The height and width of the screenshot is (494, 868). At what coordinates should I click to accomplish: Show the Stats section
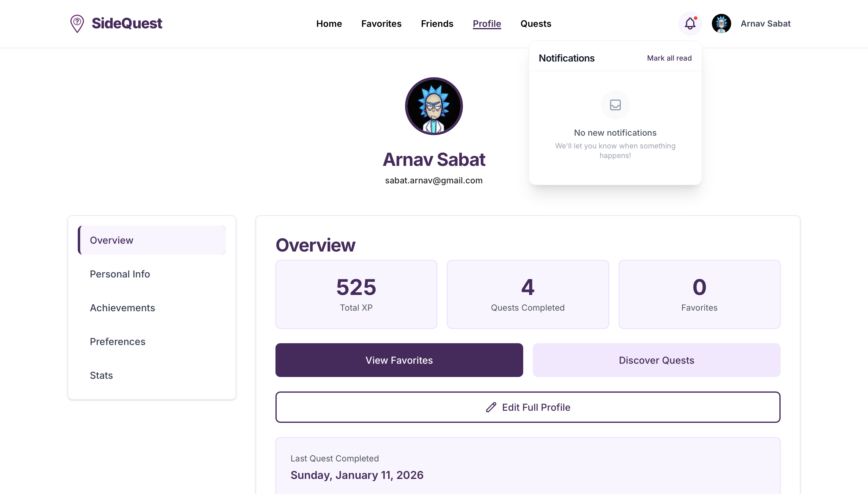tap(101, 375)
